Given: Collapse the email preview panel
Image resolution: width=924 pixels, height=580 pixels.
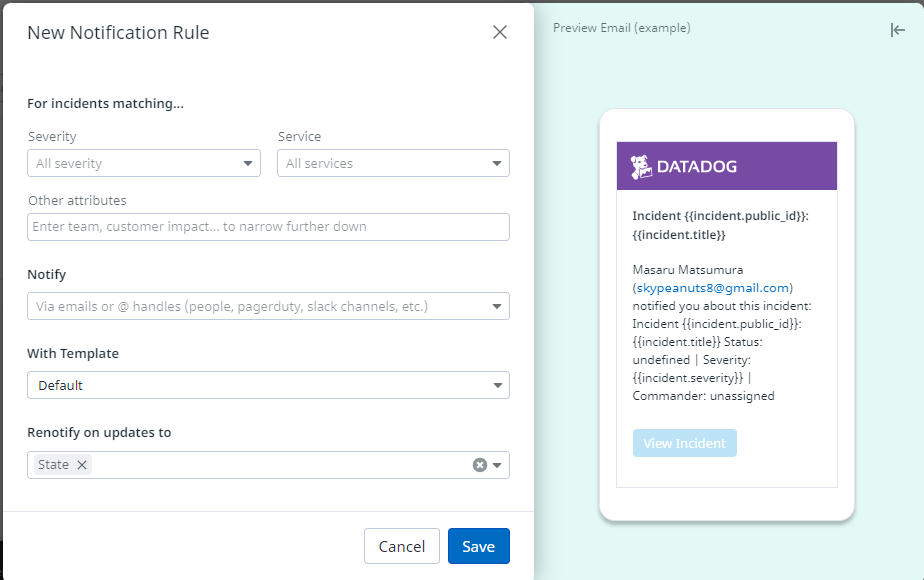Looking at the screenshot, I should click(x=897, y=30).
